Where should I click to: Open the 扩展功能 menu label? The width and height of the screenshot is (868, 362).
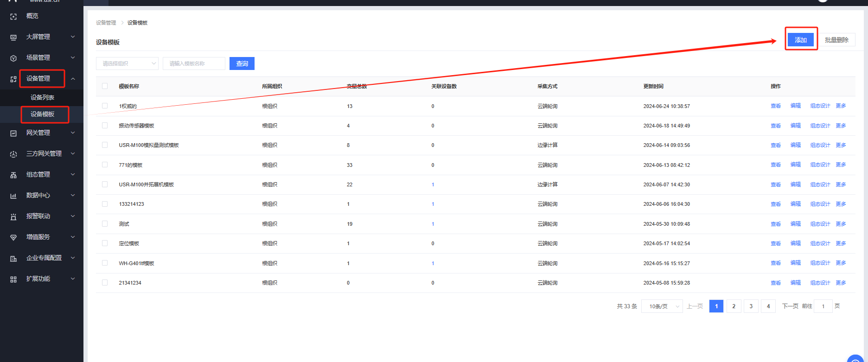[x=38, y=279]
